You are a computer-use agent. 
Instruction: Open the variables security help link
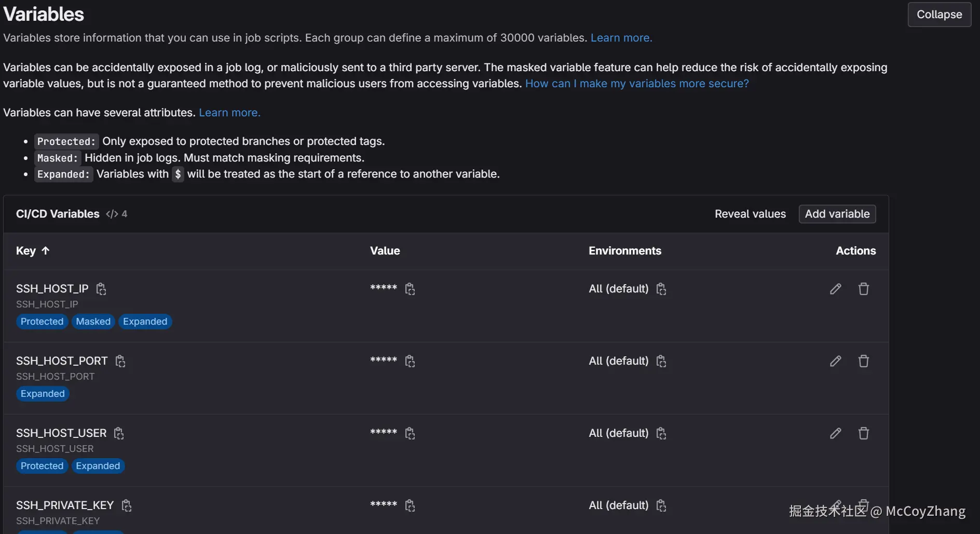(x=637, y=84)
